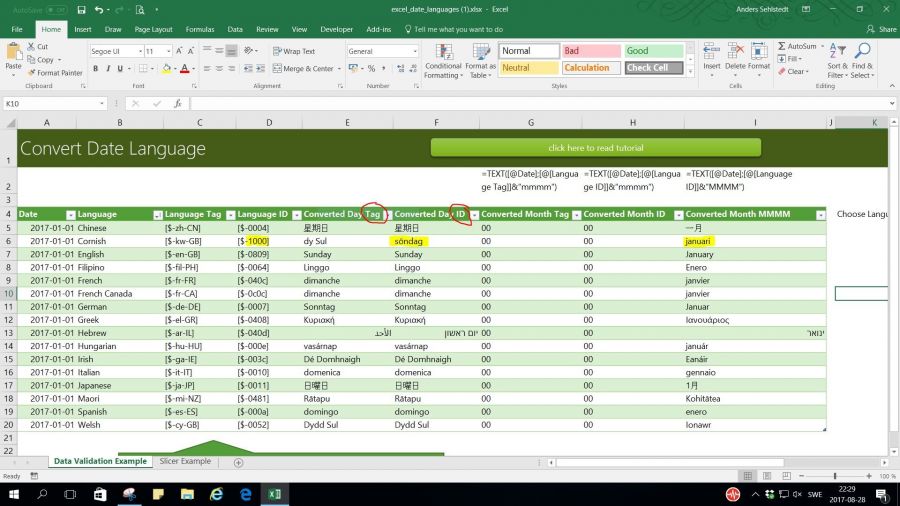This screenshot has height=506, width=900.
Task: Apply the Check Cell style
Action: click(x=654, y=68)
